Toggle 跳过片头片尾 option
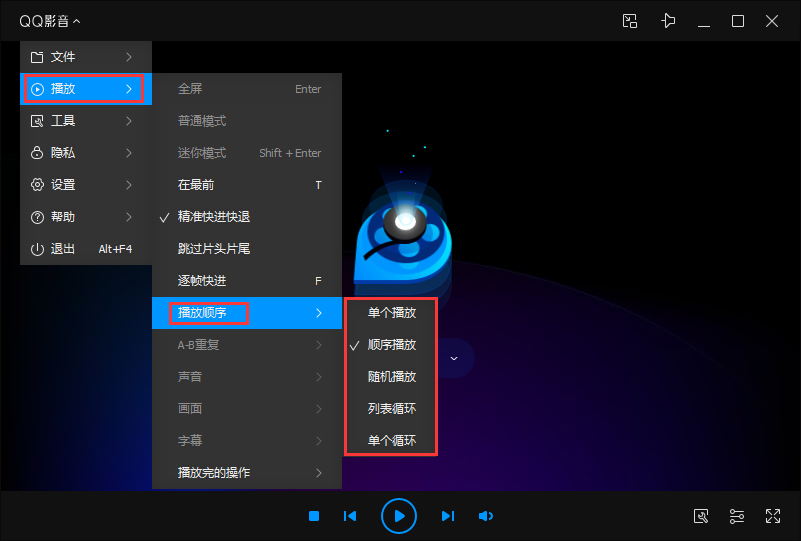The height and width of the screenshot is (541, 801). (247, 249)
